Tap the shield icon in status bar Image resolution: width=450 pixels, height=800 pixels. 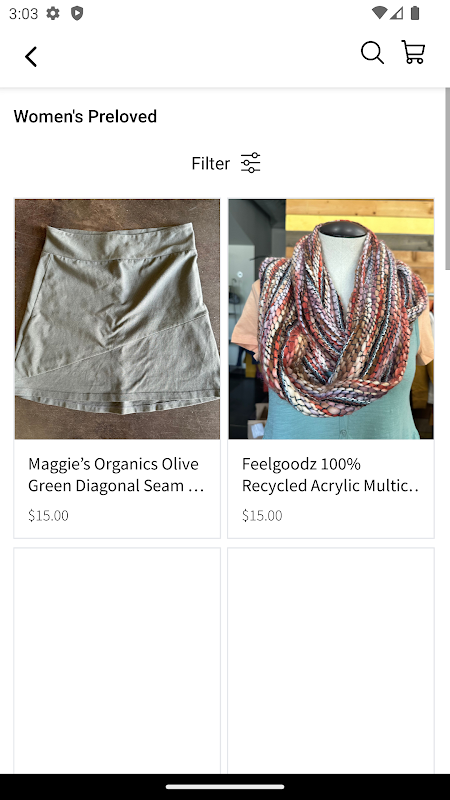(x=77, y=13)
